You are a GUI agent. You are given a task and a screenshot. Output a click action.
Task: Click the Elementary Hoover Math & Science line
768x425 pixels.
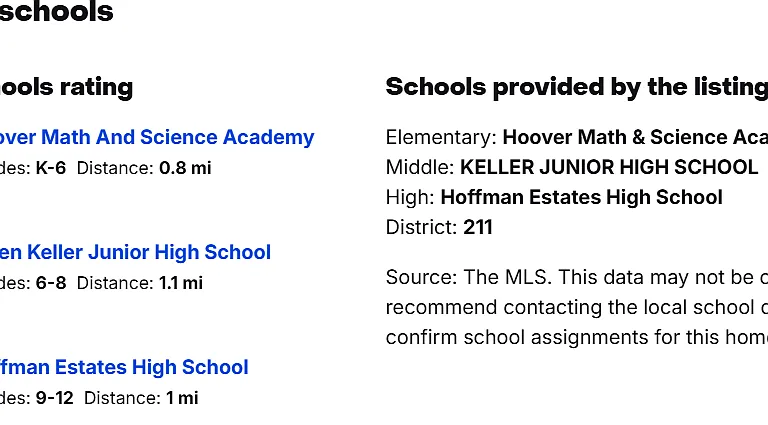(576, 138)
